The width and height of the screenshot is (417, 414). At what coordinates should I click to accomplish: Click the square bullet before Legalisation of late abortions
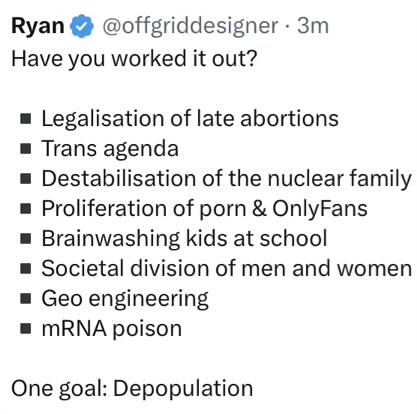(26, 119)
